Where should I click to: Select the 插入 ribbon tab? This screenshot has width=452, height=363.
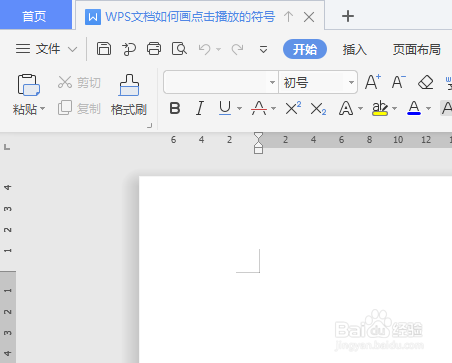coord(355,49)
